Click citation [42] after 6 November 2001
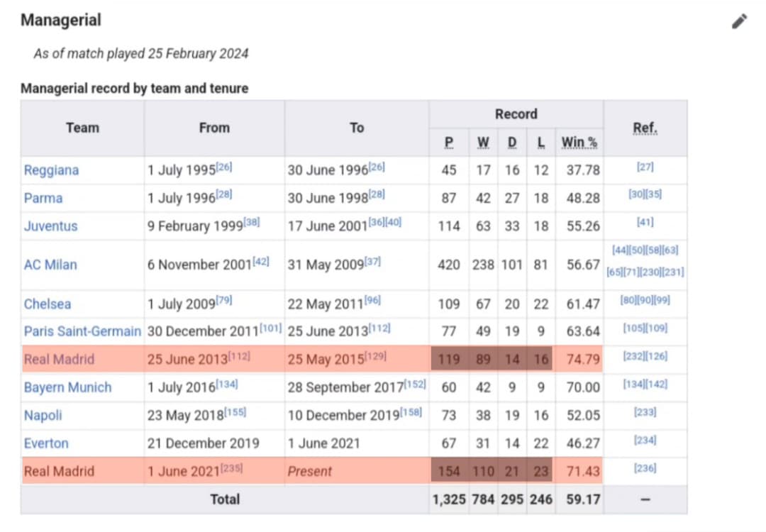Image resolution: width=766 pixels, height=532 pixels. pyautogui.click(x=261, y=261)
